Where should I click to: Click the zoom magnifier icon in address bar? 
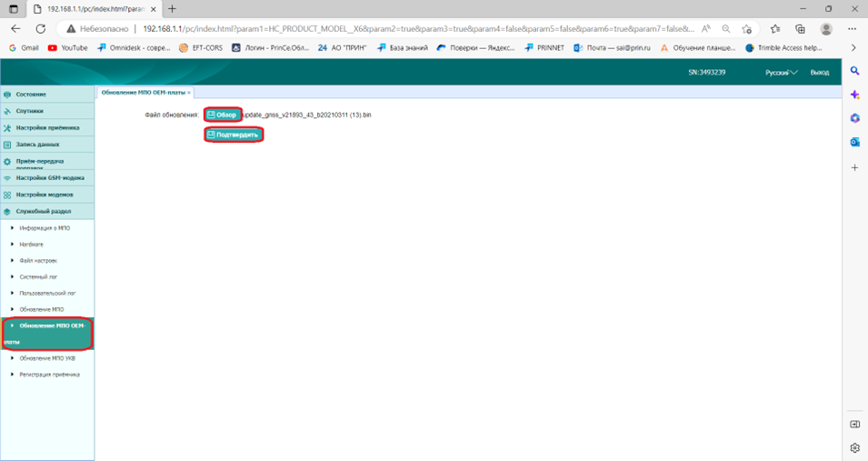[x=725, y=29]
